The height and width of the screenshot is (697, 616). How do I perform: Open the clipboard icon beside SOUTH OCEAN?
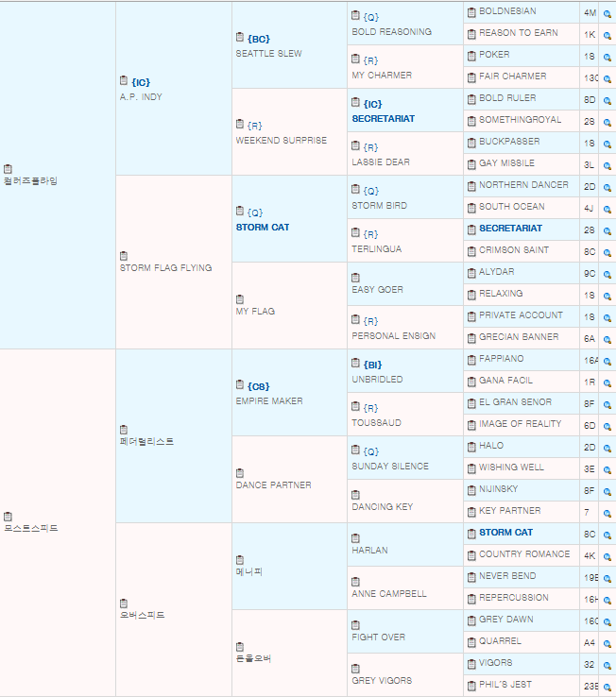471,208
